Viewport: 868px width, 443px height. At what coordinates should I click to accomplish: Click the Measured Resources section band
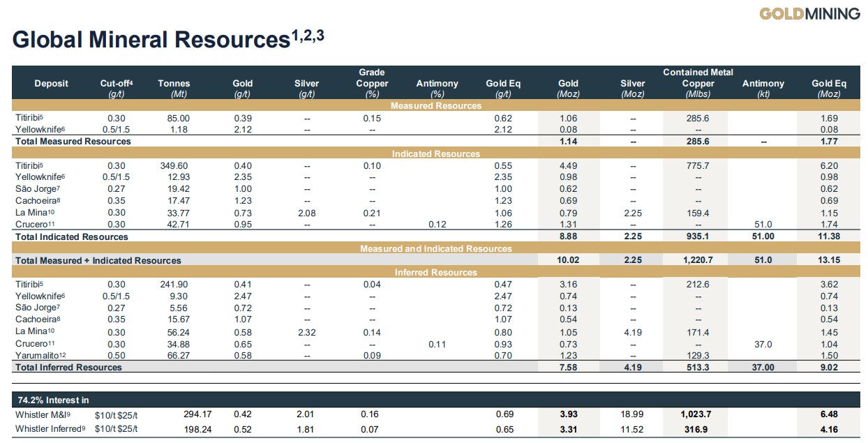tap(436, 106)
